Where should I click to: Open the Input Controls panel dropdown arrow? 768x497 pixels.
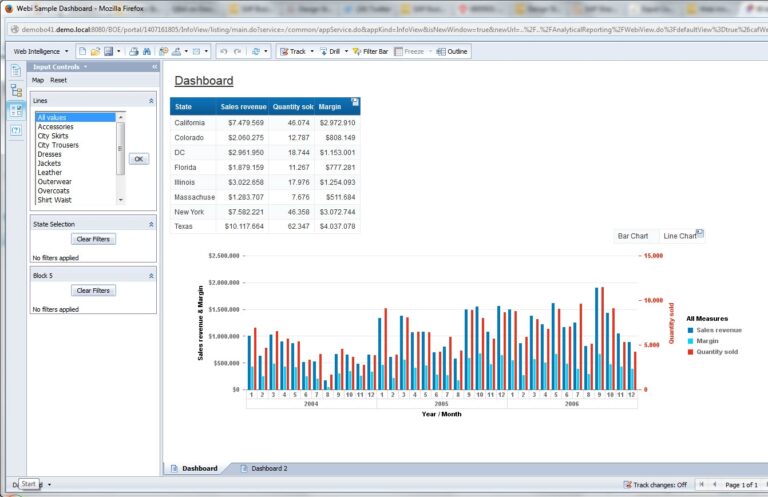point(85,67)
